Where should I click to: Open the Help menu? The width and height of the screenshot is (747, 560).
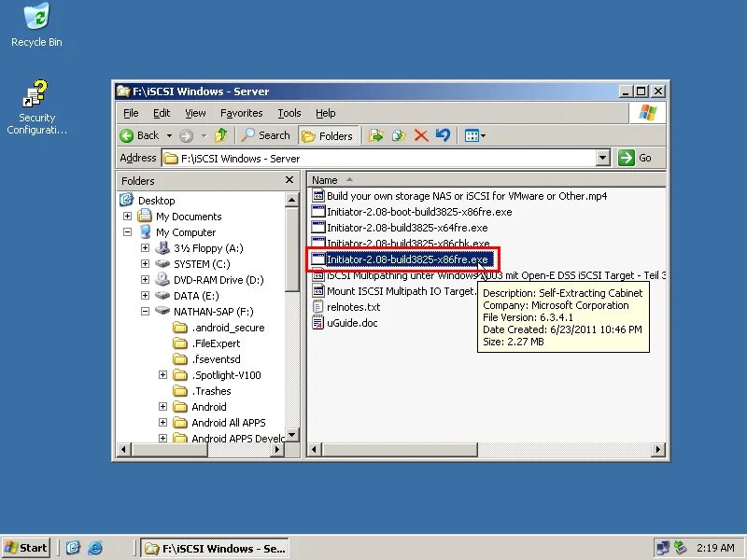click(325, 113)
